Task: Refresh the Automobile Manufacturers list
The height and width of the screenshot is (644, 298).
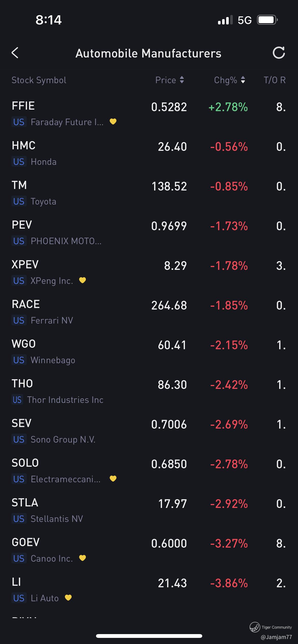Action: [279, 53]
